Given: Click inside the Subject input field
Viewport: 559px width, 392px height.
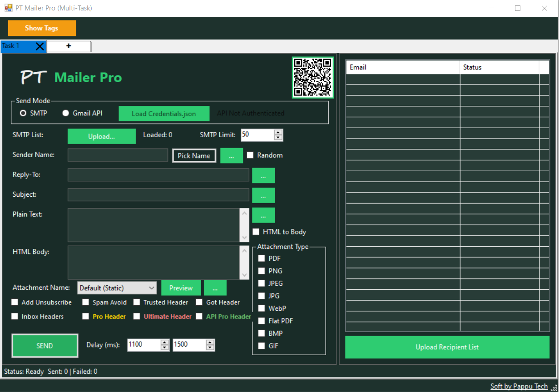Looking at the screenshot, I should 158,194.
